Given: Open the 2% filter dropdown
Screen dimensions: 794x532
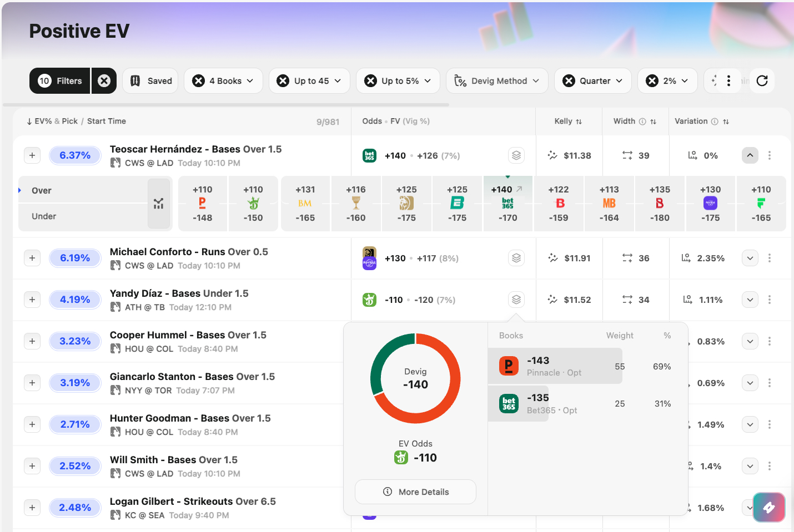Looking at the screenshot, I should [676, 81].
